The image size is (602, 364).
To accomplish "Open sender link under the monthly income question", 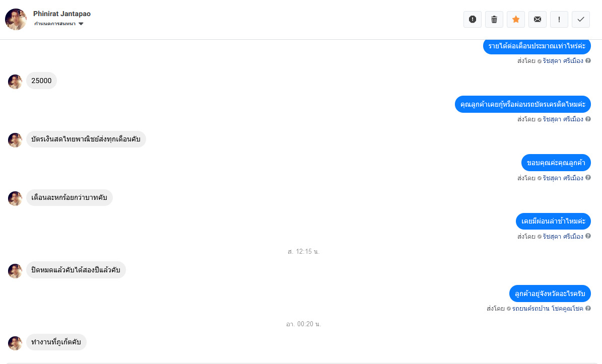I will coord(563,61).
